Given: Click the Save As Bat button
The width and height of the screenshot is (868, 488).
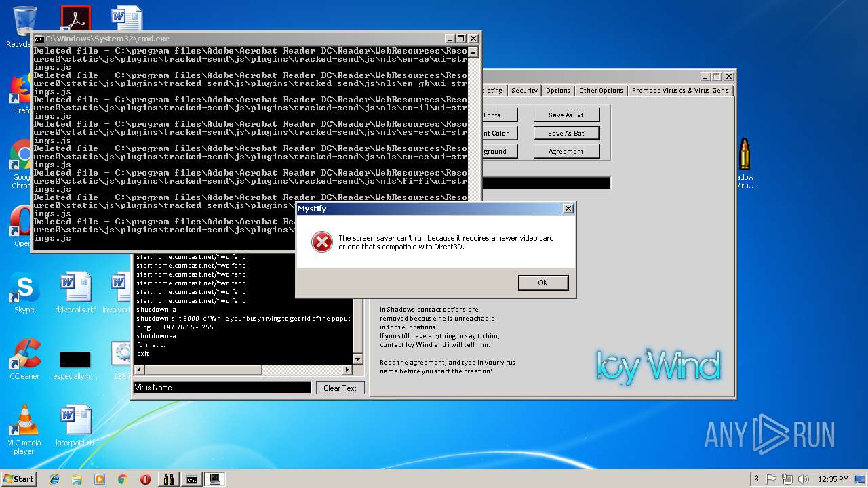Looking at the screenshot, I should (x=566, y=133).
